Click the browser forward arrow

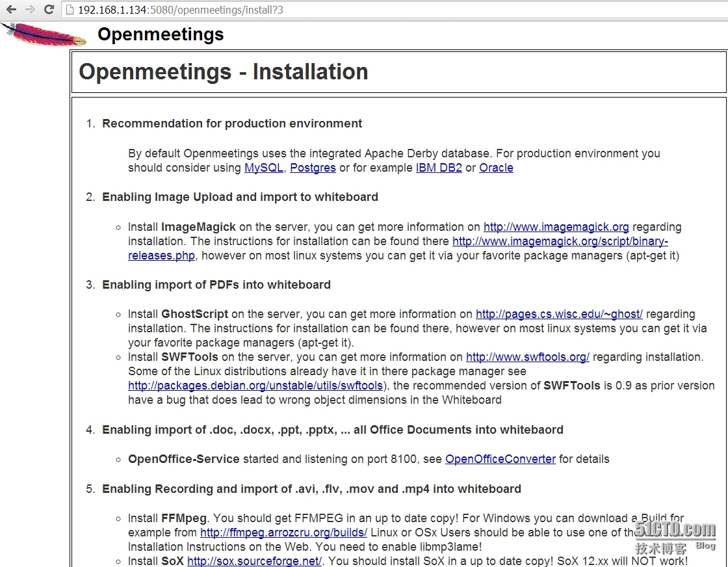(x=30, y=9)
